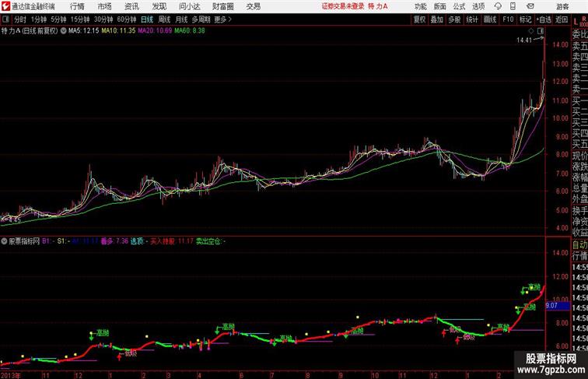This screenshot has height=379, width=588.
Task: Click the mobile phone icon
Action: (513, 6)
